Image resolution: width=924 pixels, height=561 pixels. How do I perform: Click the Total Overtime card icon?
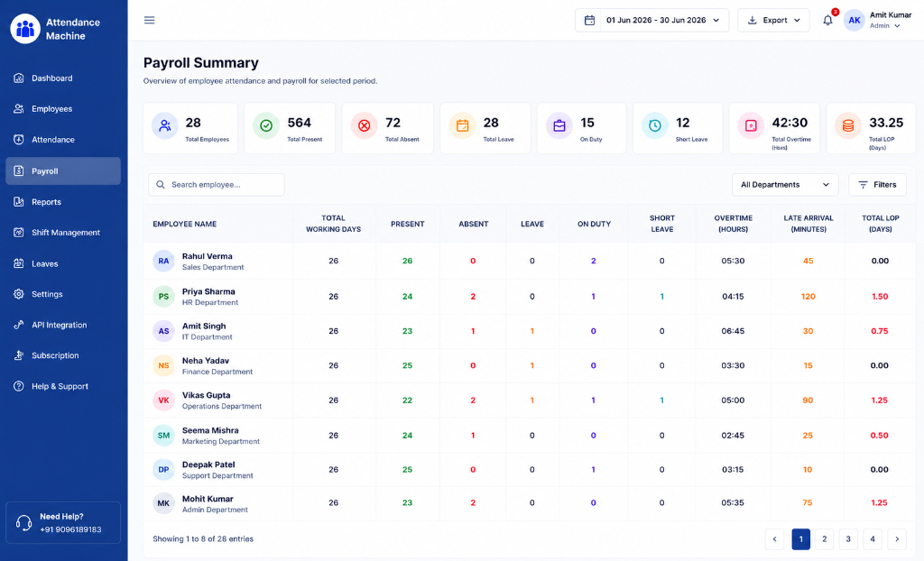(751, 125)
